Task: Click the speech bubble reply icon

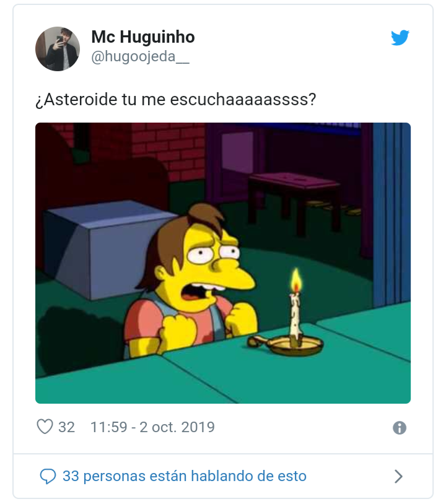Action: tap(48, 476)
